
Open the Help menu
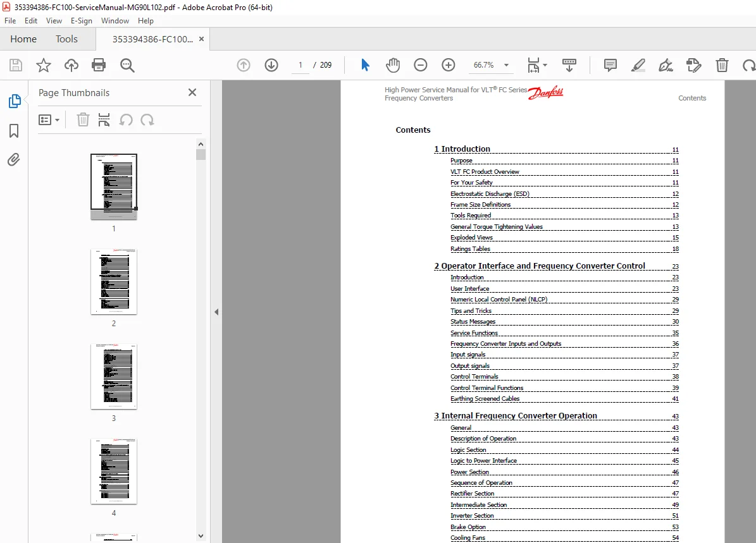(x=146, y=21)
